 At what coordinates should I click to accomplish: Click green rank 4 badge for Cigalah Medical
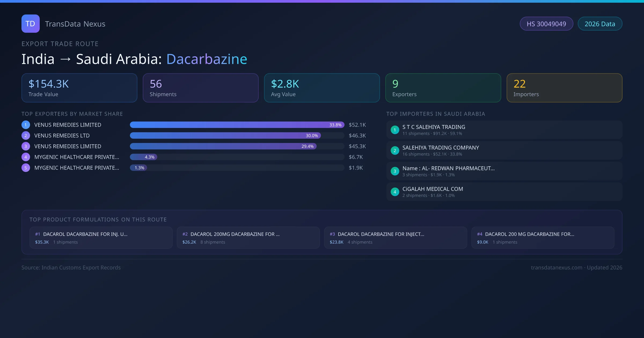(395, 192)
